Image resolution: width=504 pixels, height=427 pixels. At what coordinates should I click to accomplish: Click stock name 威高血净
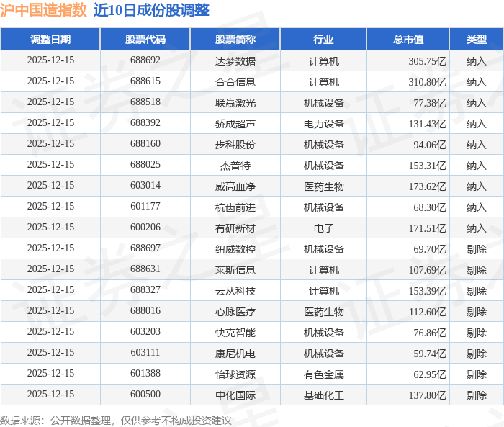tap(235, 186)
